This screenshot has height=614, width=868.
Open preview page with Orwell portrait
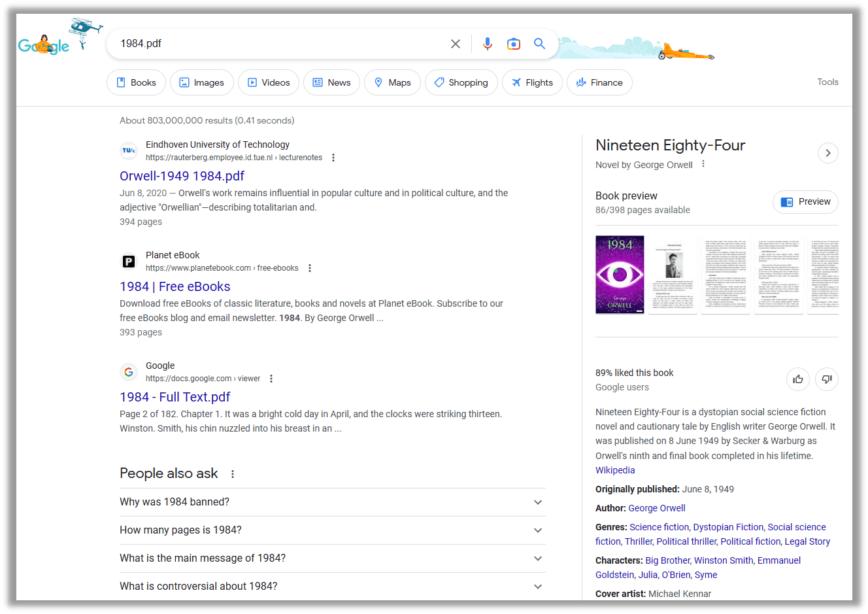[x=673, y=275]
